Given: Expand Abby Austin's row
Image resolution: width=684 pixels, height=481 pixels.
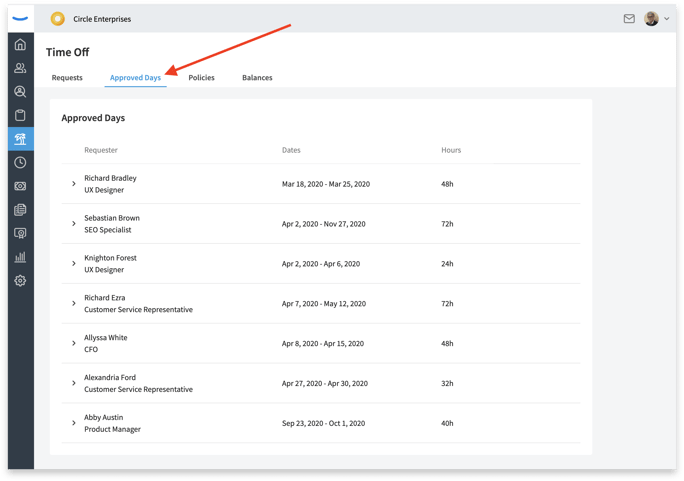Looking at the screenshot, I should tap(74, 423).
